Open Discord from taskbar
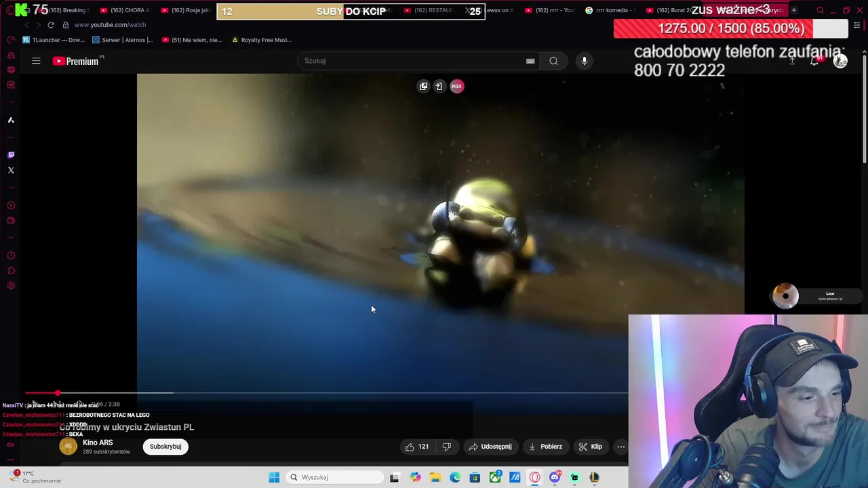Viewport: 868px width, 488px height. point(555,477)
